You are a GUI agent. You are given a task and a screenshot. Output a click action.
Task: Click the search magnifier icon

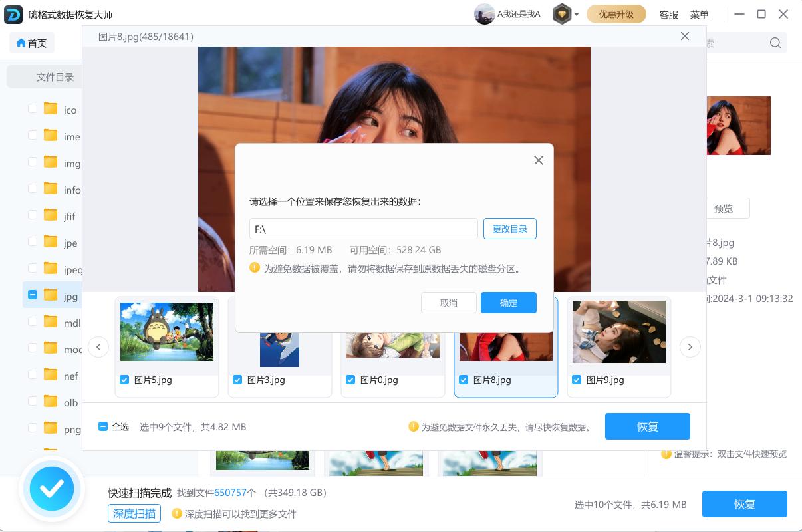click(775, 43)
